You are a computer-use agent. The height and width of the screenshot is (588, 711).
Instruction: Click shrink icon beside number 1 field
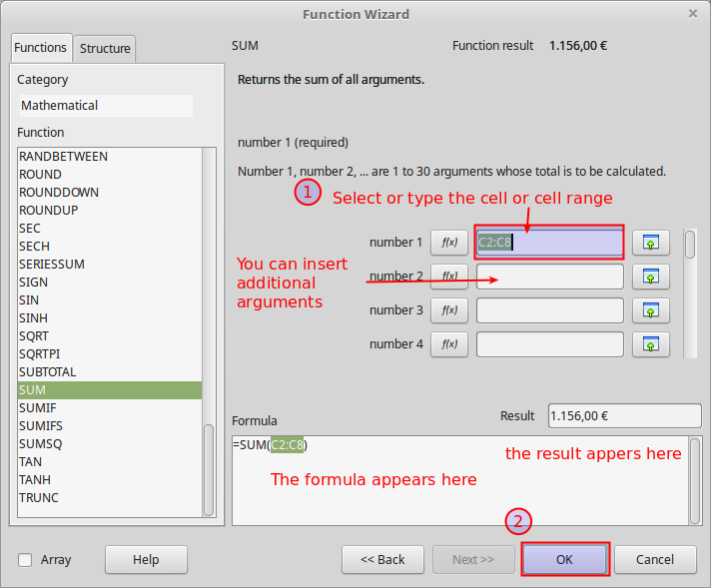651,243
